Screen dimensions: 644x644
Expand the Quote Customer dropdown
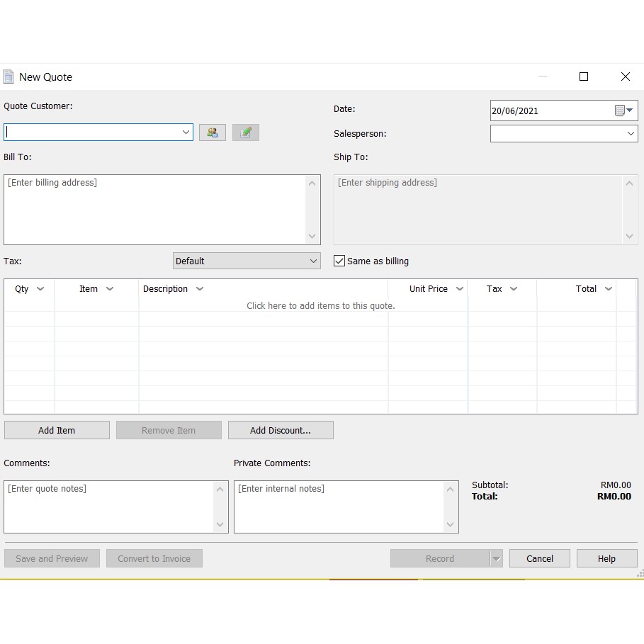(186, 132)
